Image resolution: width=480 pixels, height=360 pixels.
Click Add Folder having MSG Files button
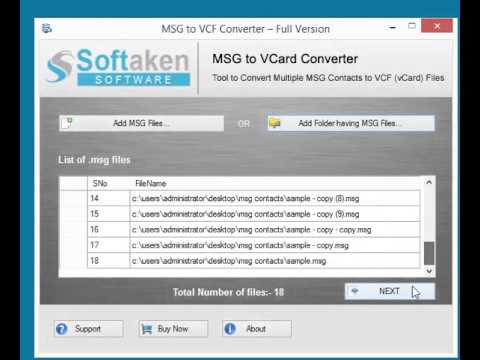pos(351,123)
